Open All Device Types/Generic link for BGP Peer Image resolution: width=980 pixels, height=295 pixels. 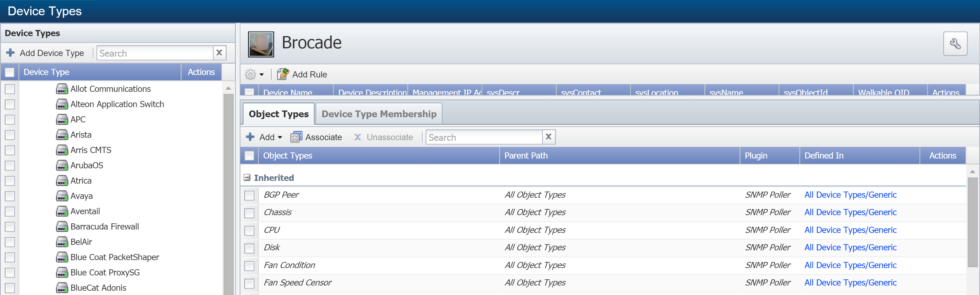click(x=850, y=195)
